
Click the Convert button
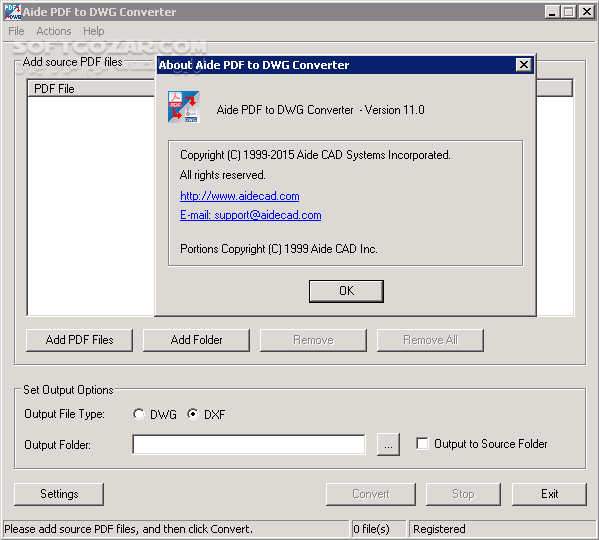click(371, 494)
